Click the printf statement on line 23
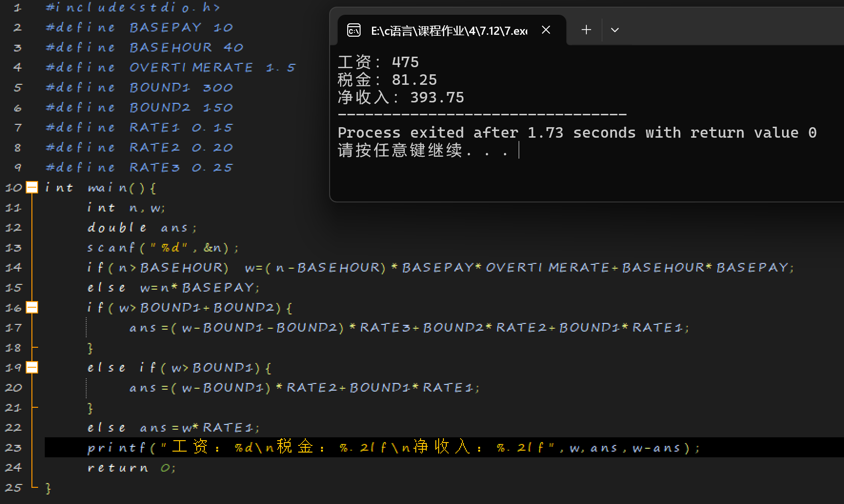Viewport: 844px width, 504px height. tap(393, 447)
